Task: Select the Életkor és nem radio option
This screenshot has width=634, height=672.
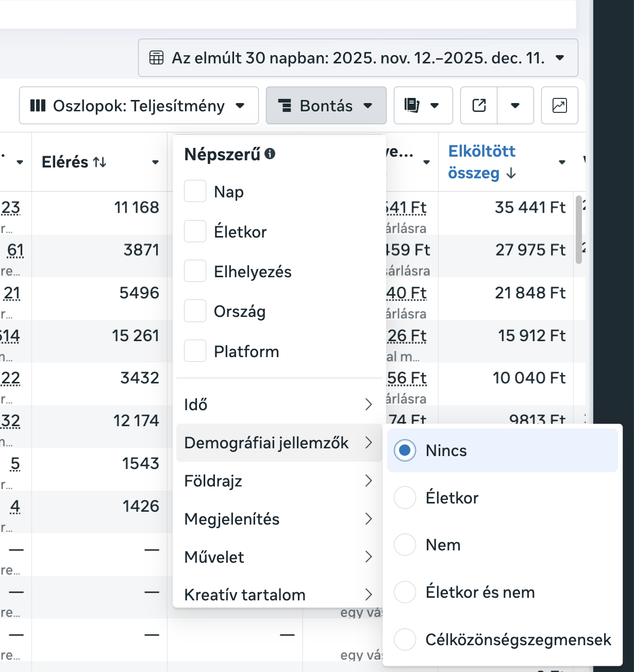Action: point(405,592)
